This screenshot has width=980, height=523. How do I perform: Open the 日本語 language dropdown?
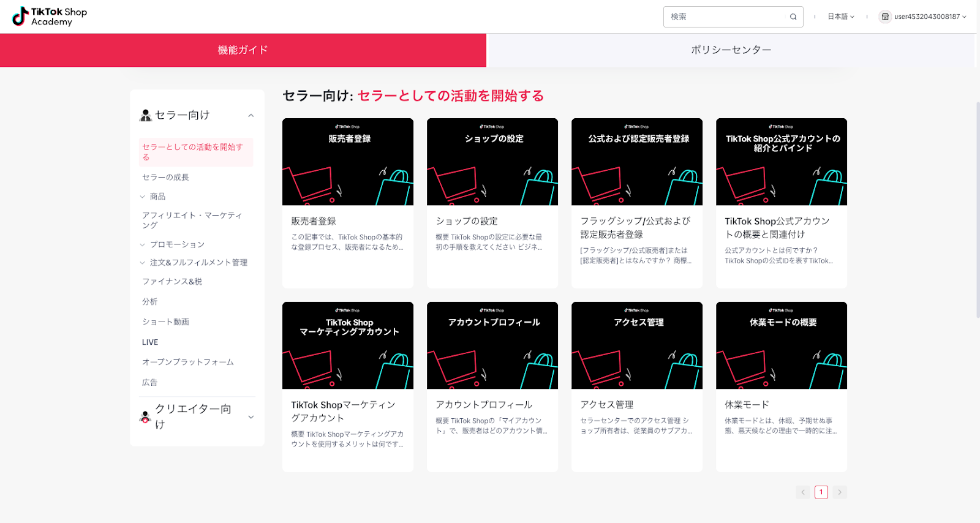(841, 17)
